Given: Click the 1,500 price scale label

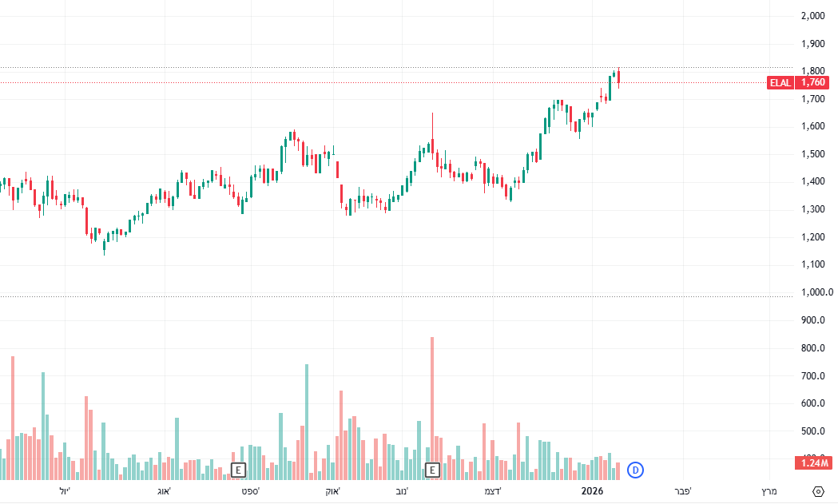Looking at the screenshot, I should [x=812, y=154].
